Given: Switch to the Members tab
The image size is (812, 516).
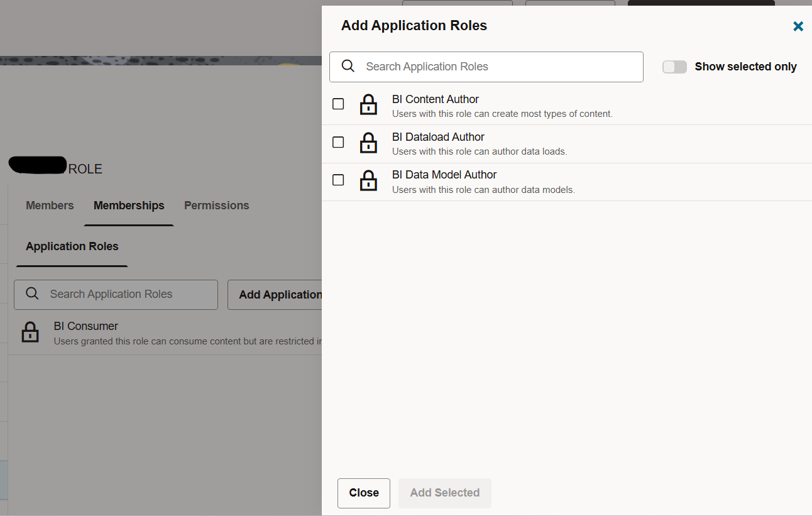Looking at the screenshot, I should click(50, 206).
